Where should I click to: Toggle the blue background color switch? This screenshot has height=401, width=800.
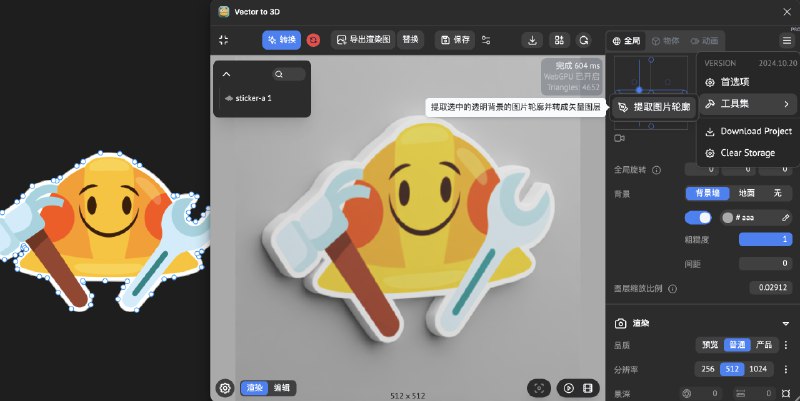[x=698, y=218]
